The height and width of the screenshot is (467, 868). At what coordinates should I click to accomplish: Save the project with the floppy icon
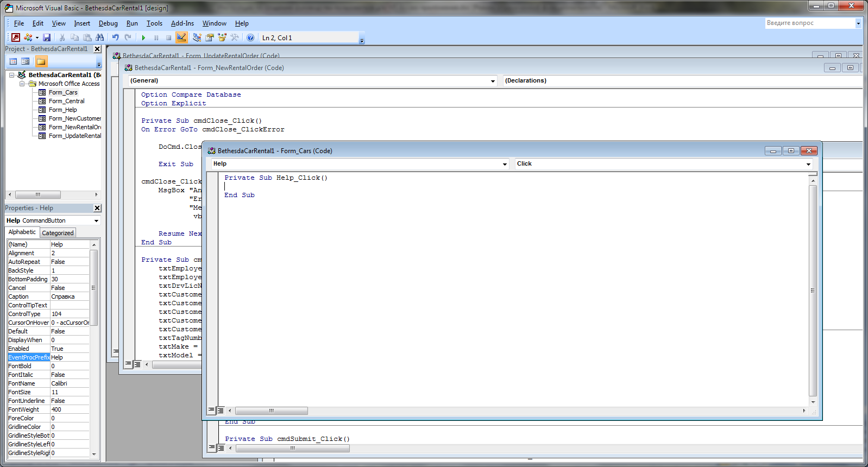[47, 37]
